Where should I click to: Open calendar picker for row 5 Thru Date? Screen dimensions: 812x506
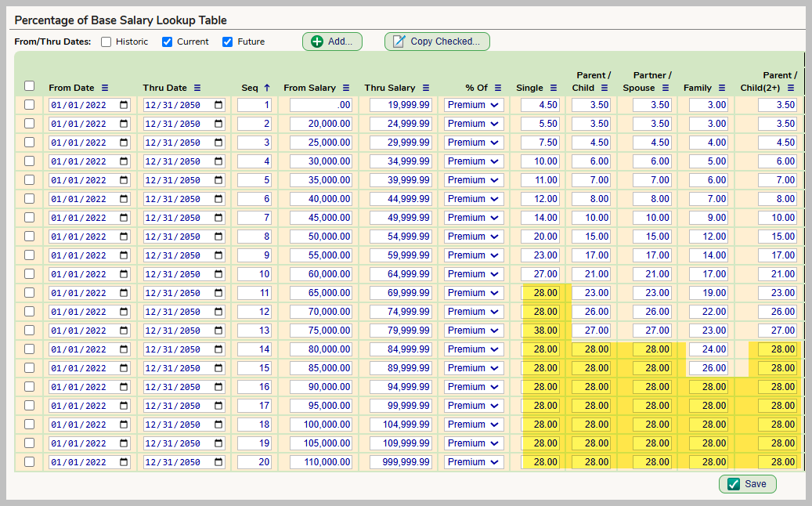click(x=218, y=180)
